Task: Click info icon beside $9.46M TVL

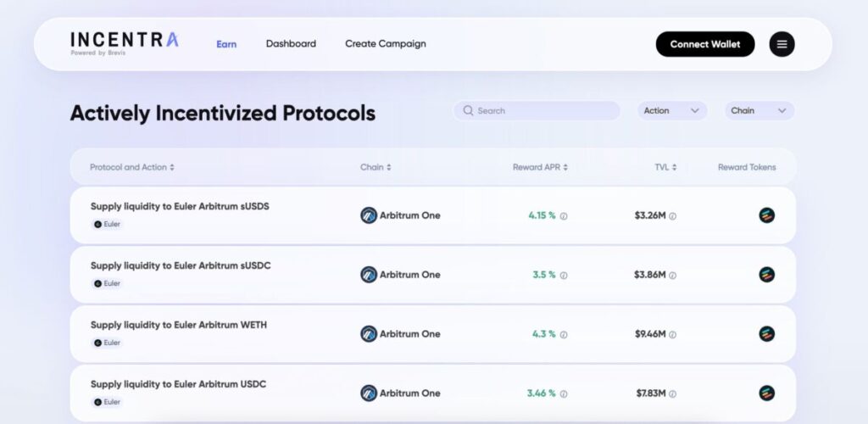Action: pyautogui.click(x=673, y=335)
